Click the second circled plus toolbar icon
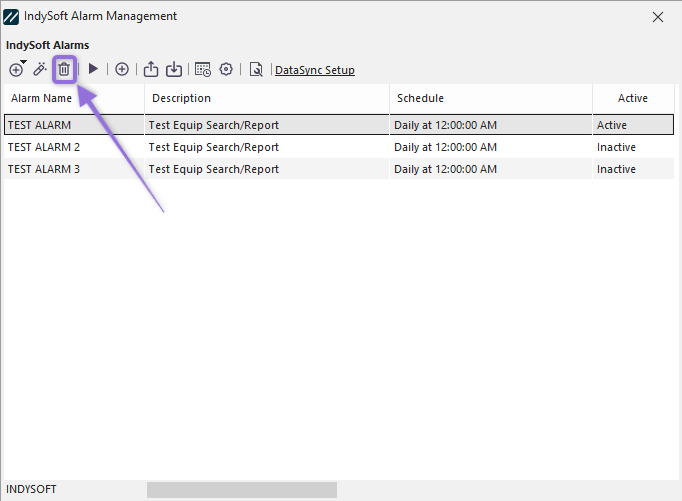The width and height of the screenshot is (682, 501). tap(122, 69)
